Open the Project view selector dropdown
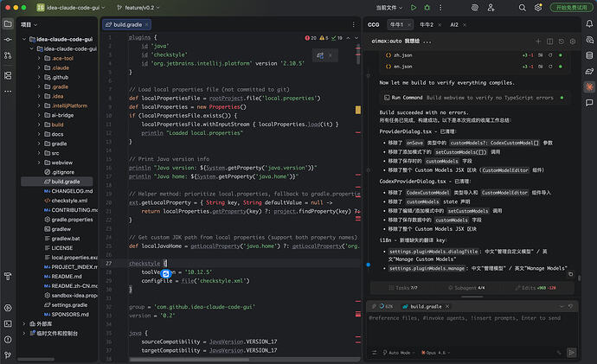 tap(29, 25)
